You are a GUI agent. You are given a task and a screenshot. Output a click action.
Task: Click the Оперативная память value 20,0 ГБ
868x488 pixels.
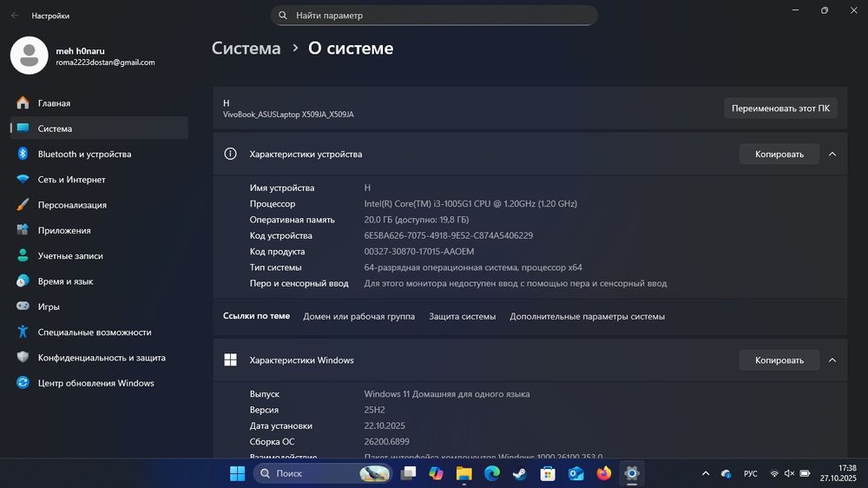(417, 220)
